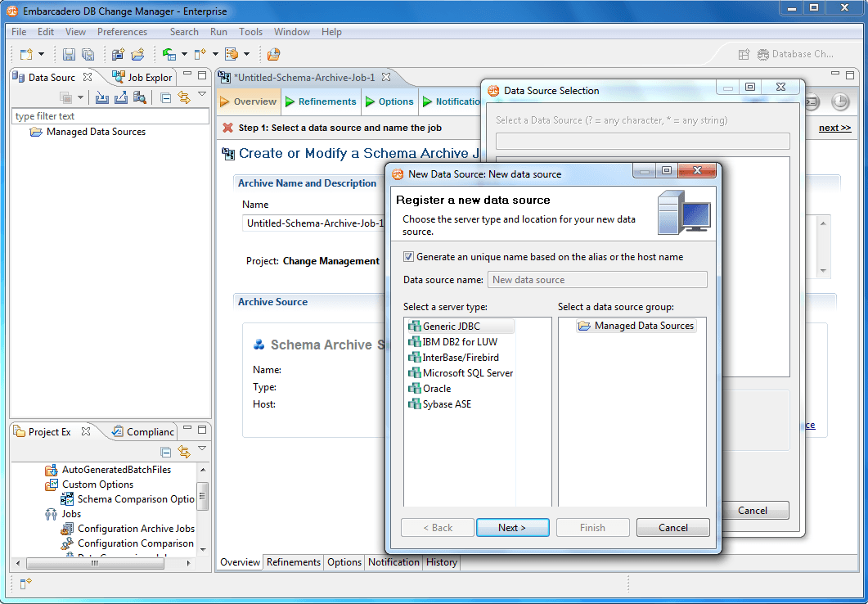The width and height of the screenshot is (868, 604).
Task: Open the Preferences menu
Action: coord(123,32)
